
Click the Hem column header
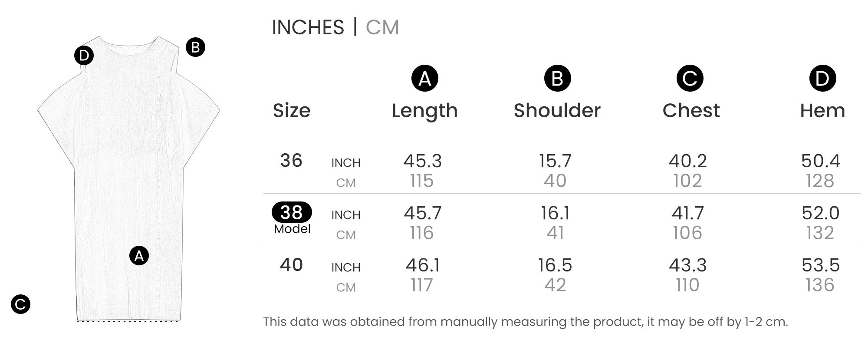tap(822, 111)
